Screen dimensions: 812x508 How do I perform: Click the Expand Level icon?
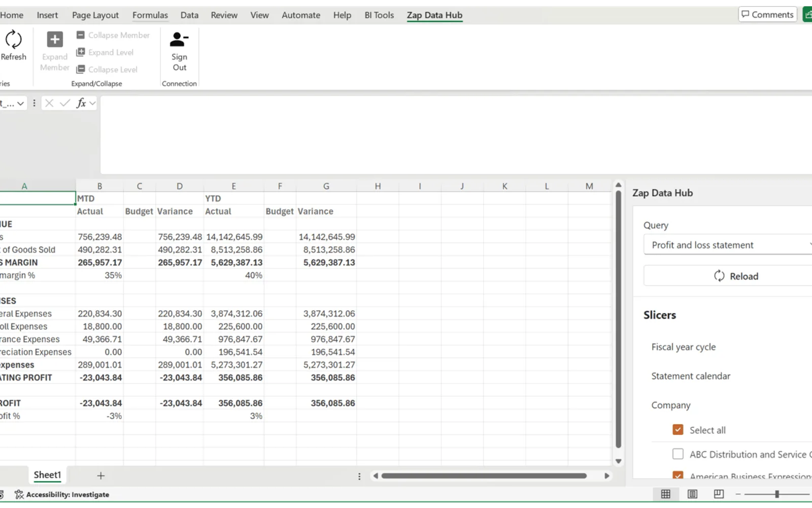tap(81, 52)
